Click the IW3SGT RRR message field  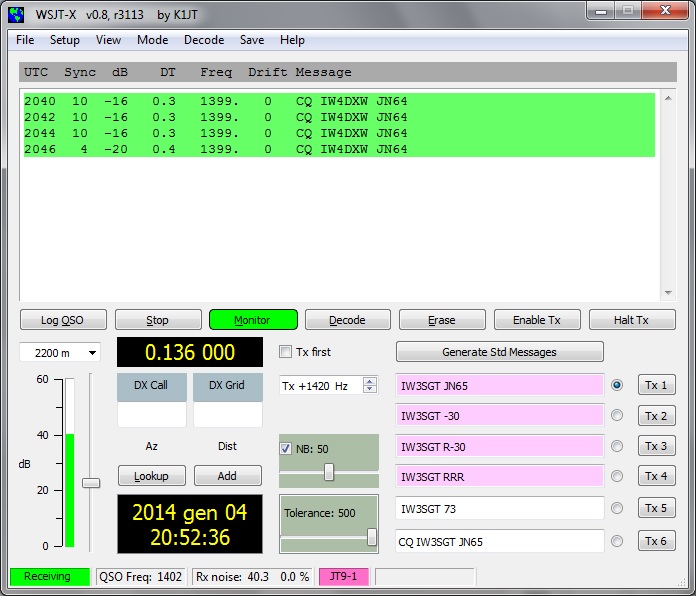tap(500, 477)
